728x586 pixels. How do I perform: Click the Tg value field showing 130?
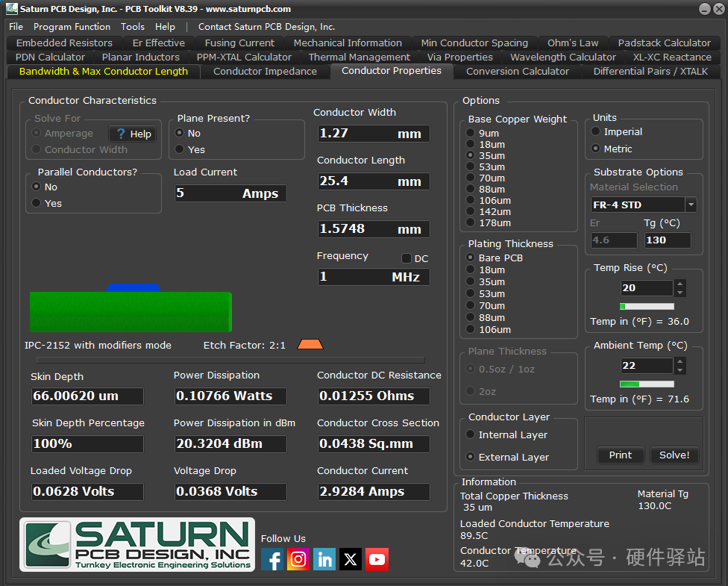tap(667, 240)
